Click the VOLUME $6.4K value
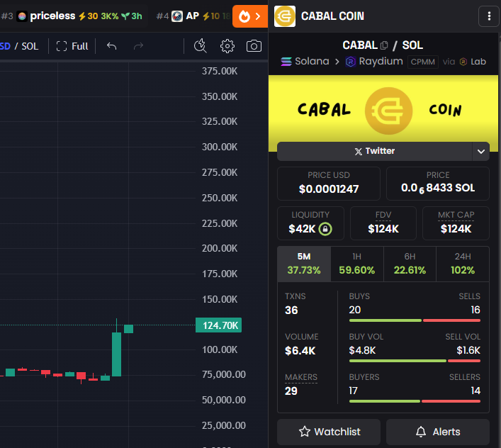This screenshot has height=448, width=501. [x=300, y=351]
